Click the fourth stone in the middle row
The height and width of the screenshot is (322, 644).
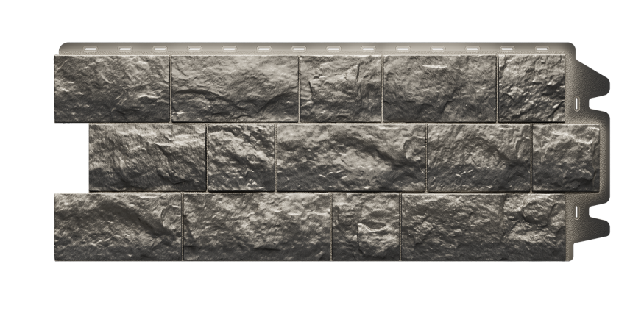click(x=478, y=157)
